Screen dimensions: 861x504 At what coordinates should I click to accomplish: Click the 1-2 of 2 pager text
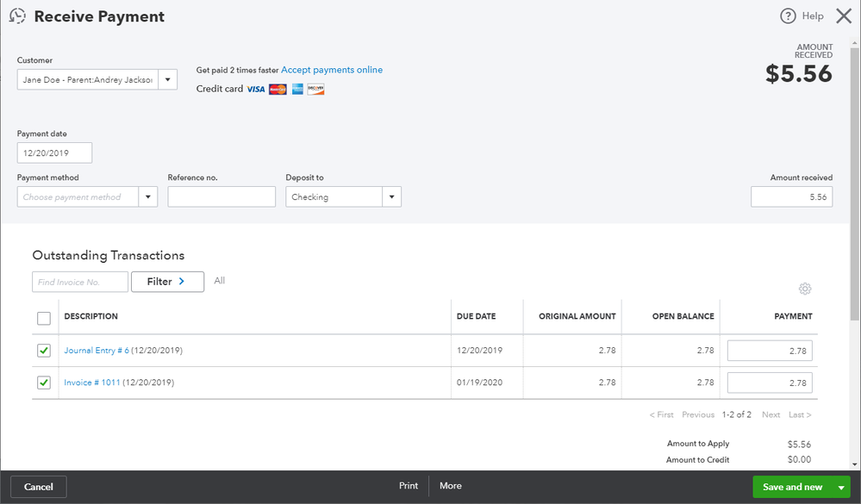coord(736,414)
